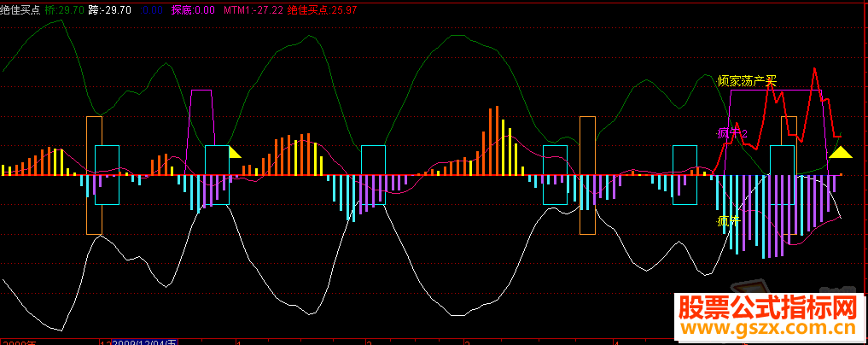Click the small yellow triangle beside cyan box

click(234, 152)
